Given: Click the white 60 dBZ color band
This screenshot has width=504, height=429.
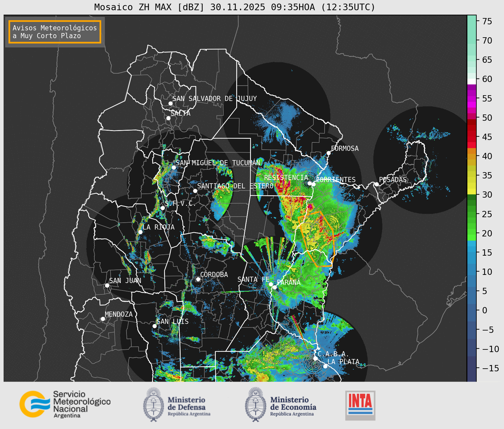Looking at the screenshot, I should click(x=472, y=81).
